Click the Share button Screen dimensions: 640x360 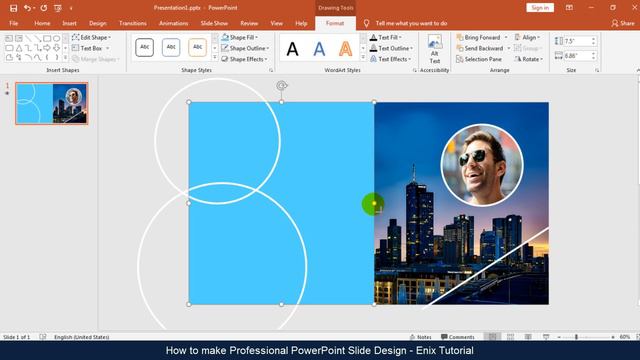coord(623,23)
